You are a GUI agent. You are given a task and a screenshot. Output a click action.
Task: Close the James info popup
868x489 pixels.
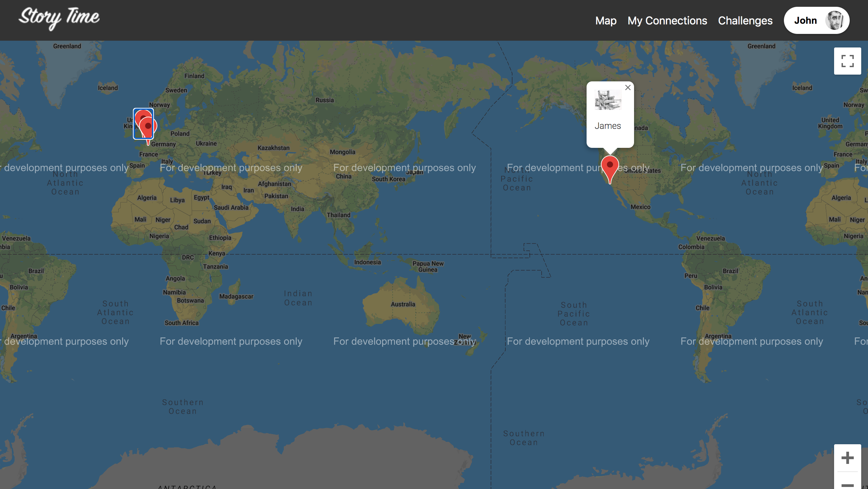[x=628, y=87]
